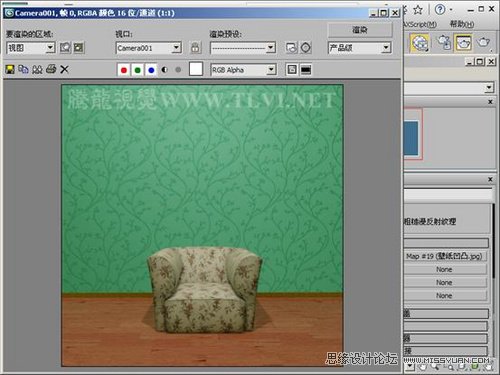Expand the dropdown in material editor panel

[489, 88]
